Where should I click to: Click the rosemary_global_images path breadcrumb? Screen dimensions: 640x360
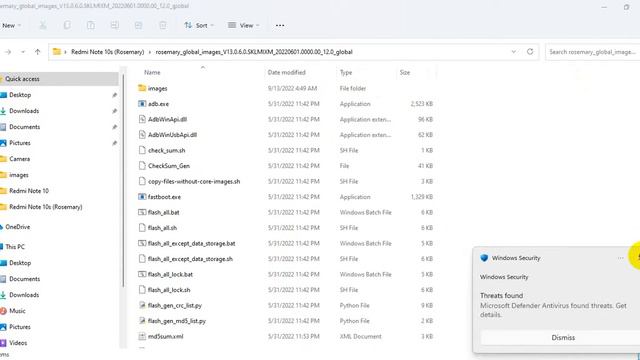click(254, 52)
